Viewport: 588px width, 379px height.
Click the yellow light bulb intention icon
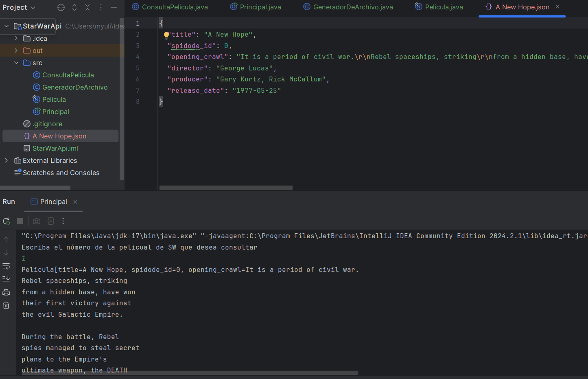[166, 35]
